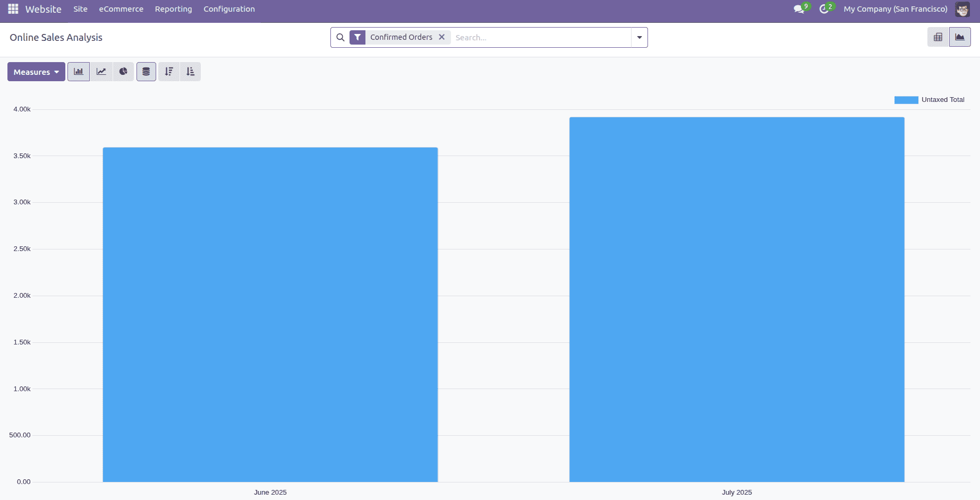Click the 3.50k axis value

pyautogui.click(x=22, y=156)
